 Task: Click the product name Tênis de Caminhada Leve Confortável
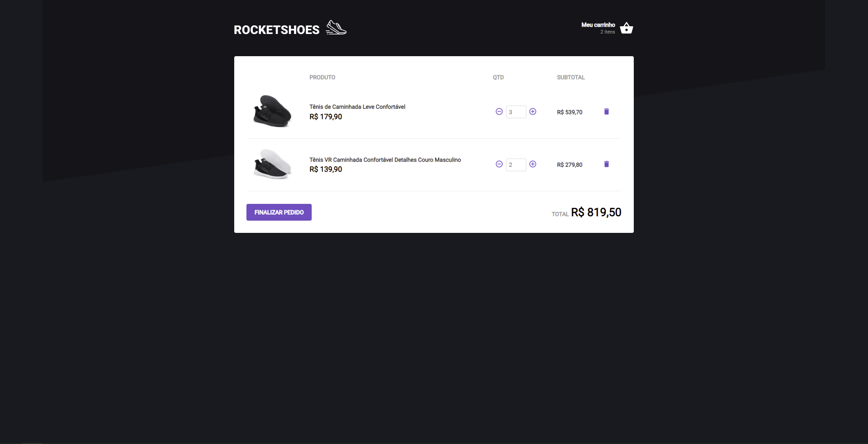357,106
